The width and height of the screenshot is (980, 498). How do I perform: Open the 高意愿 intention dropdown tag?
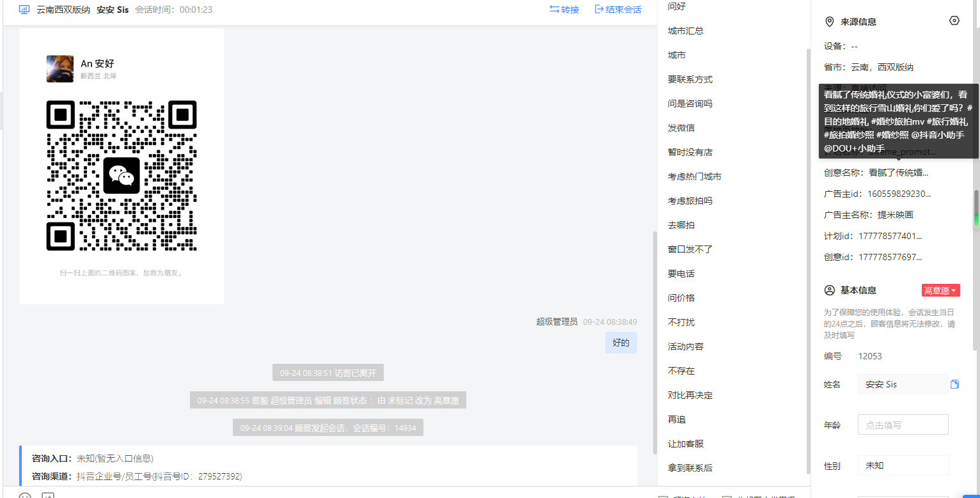941,290
